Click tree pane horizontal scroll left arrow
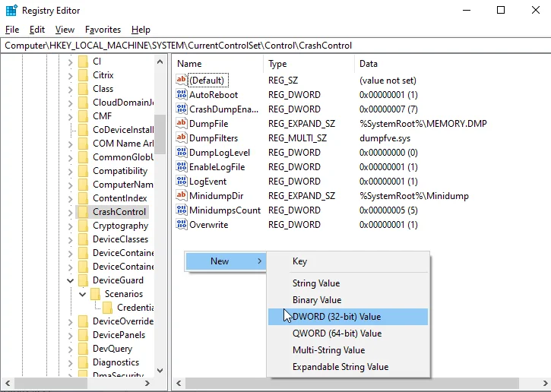Screen dimensions: 551x392 (x=8, y=383)
